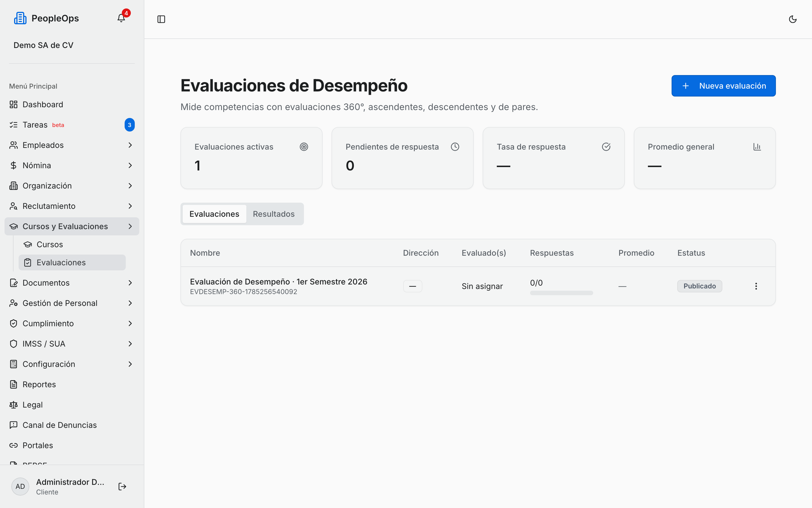Go to Dashboard menu item
Image resolution: width=812 pixels, height=508 pixels.
coord(72,104)
